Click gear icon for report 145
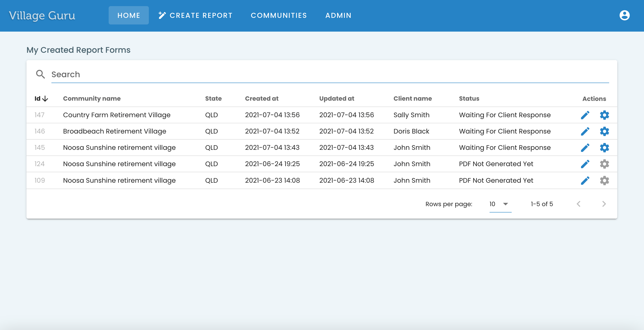This screenshot has height=330, width=644. point(604,148)
